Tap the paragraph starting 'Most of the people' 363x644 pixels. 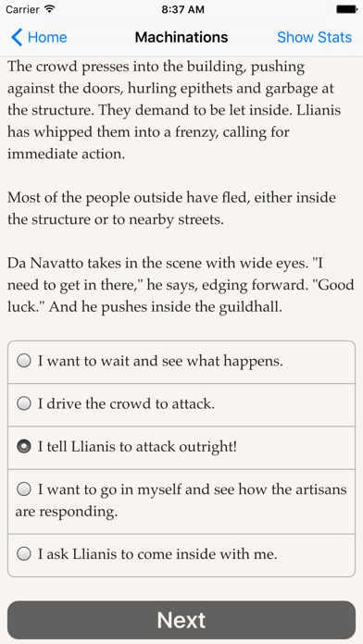[172, 208]
